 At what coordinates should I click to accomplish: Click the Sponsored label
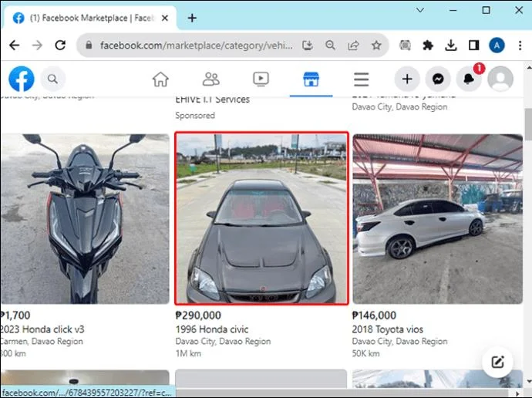(195, 116)
